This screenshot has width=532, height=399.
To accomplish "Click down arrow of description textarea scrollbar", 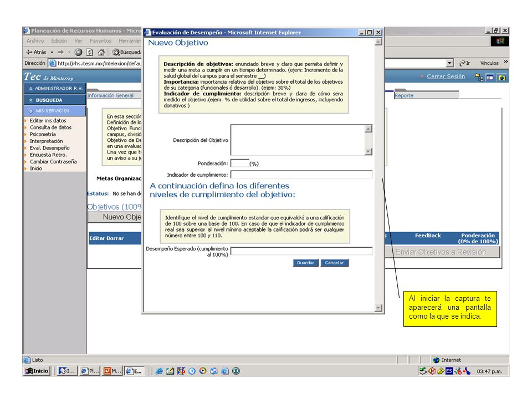I will point(369,151).
